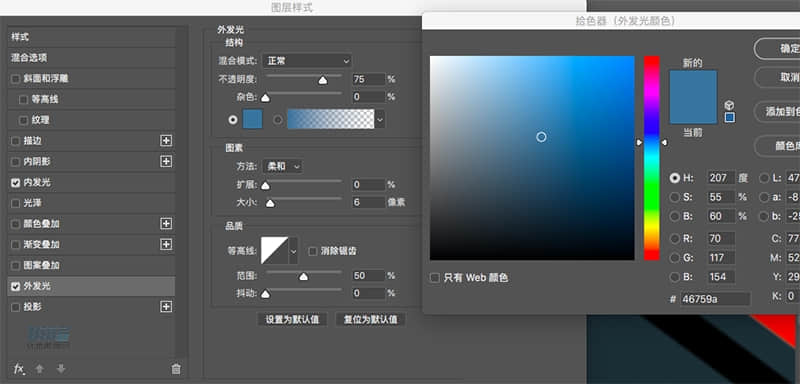Click the outer glow blue color swatch
Viewport: 800px width, 384px height.
click(253, 119)
